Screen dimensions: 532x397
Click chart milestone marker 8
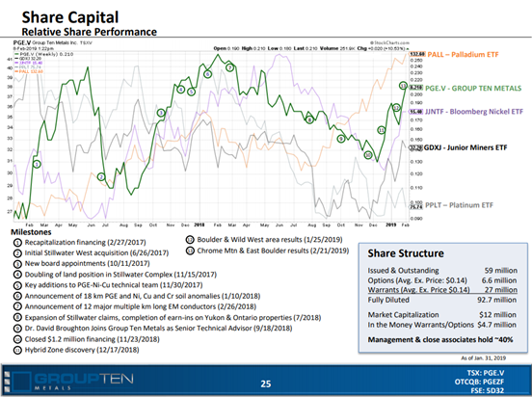click(x=309, y=119)
